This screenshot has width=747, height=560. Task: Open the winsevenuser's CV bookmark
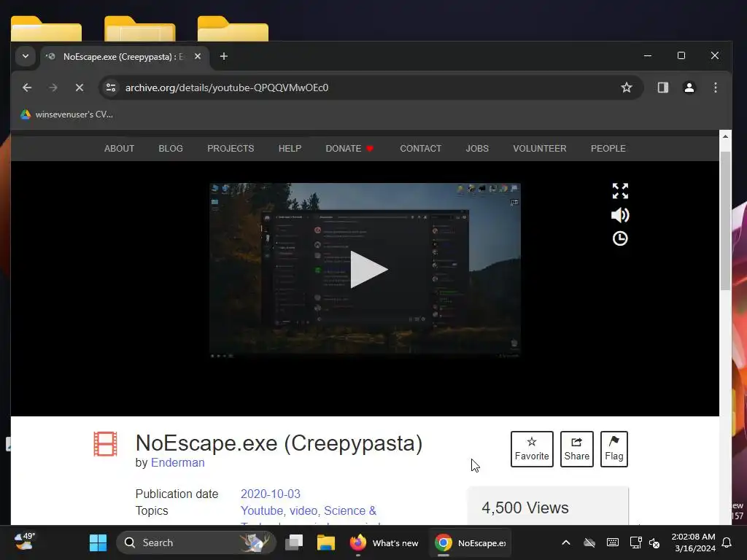[x=66, y=114]
